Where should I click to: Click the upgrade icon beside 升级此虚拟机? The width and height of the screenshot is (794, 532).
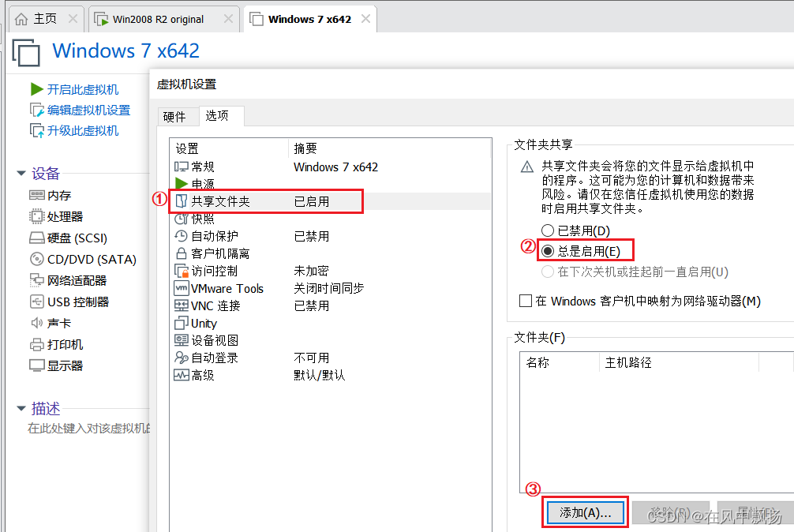point(37,130)
